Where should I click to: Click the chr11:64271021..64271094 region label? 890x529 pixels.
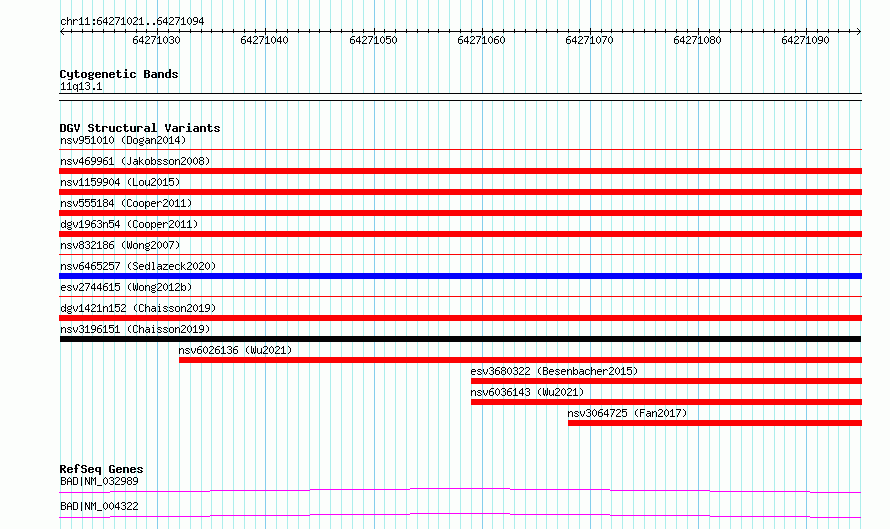click(132, 22)
